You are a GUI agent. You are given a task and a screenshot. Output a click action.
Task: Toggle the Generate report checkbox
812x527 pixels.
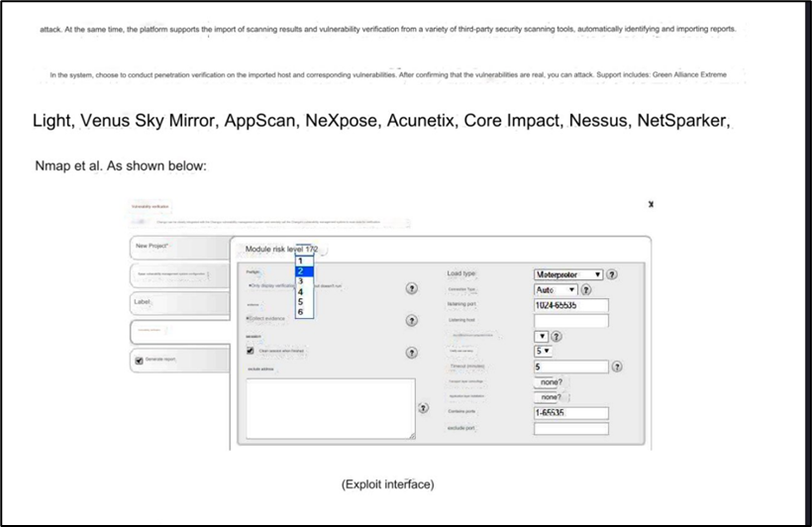[x=139, y=361]
